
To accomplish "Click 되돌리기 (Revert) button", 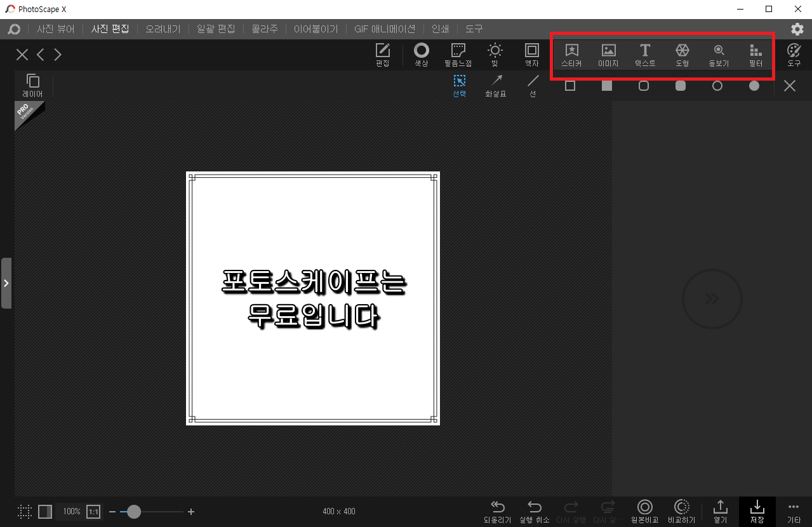I will (497, 512).
